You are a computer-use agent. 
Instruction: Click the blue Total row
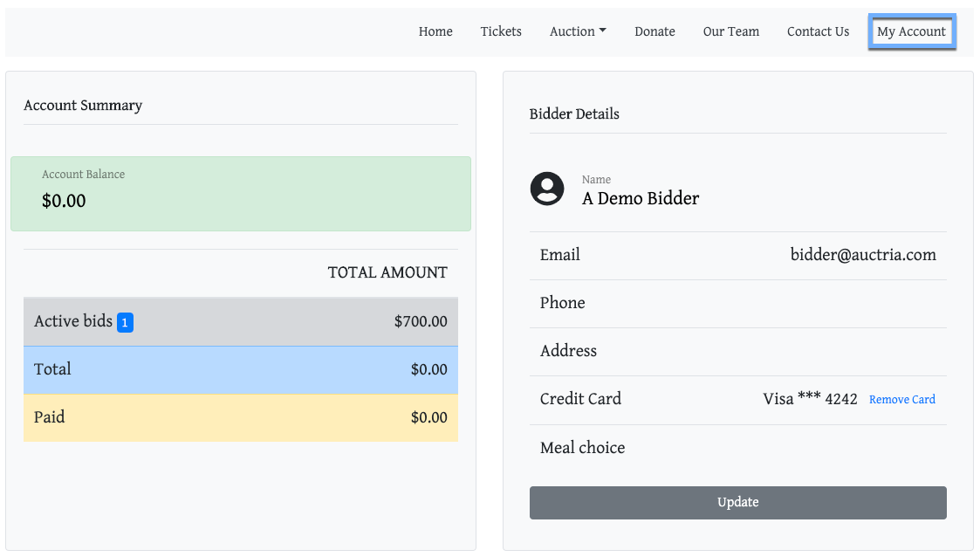tap(241, 369)
